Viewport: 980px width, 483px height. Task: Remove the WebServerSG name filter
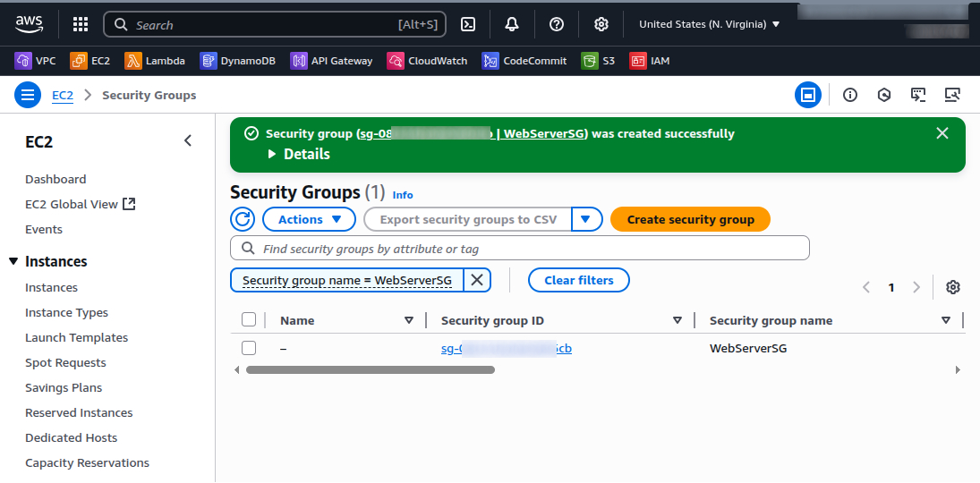477,280
